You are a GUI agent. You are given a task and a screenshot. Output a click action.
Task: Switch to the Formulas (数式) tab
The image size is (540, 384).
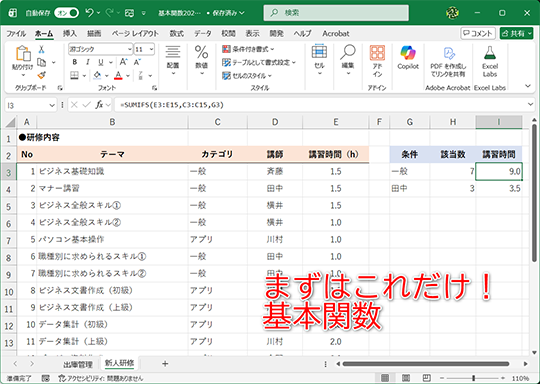(176, 33)
